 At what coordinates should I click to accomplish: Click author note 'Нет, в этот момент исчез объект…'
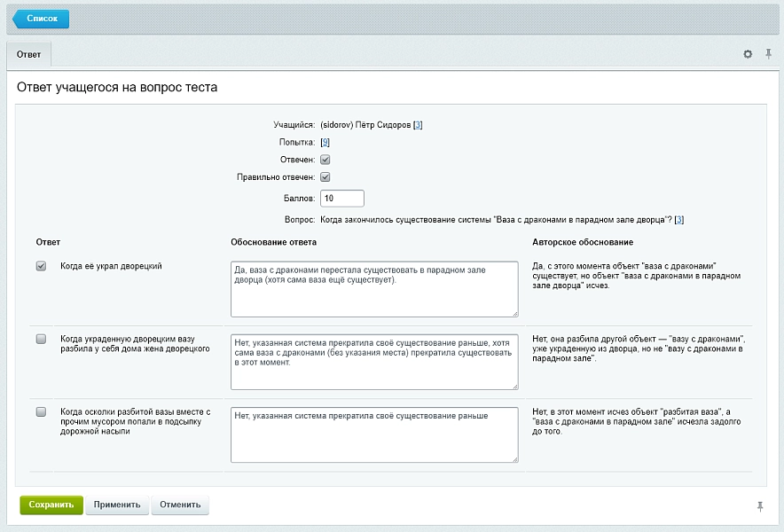636,421
